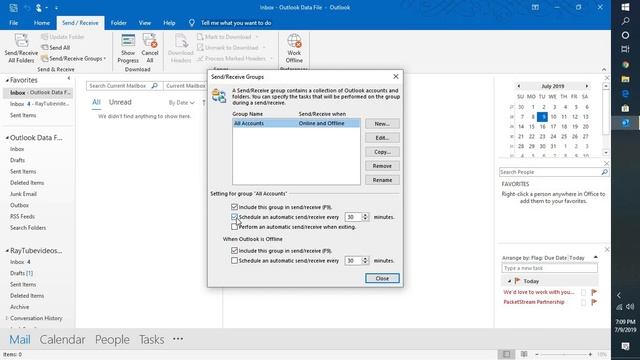Open Send/Receive Groups dropdown in ribbon
The height and width of the screenshot is (360, 640).
click(73, 59)
